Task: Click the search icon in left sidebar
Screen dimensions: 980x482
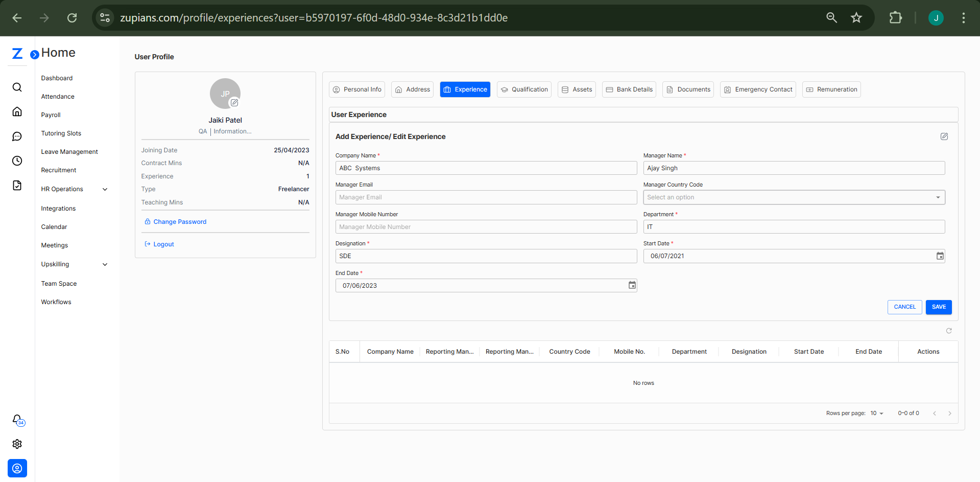Action: (17, 87)
